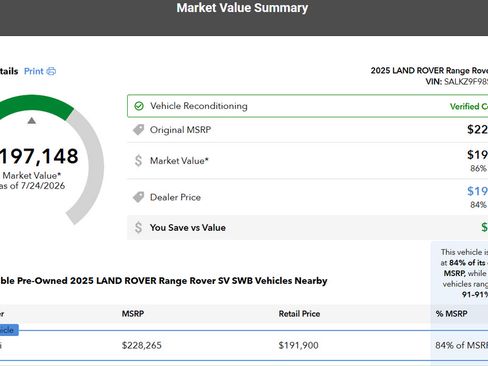
Task: Click the 84% value under Dealer Price
Action: [x=479, y=205]
